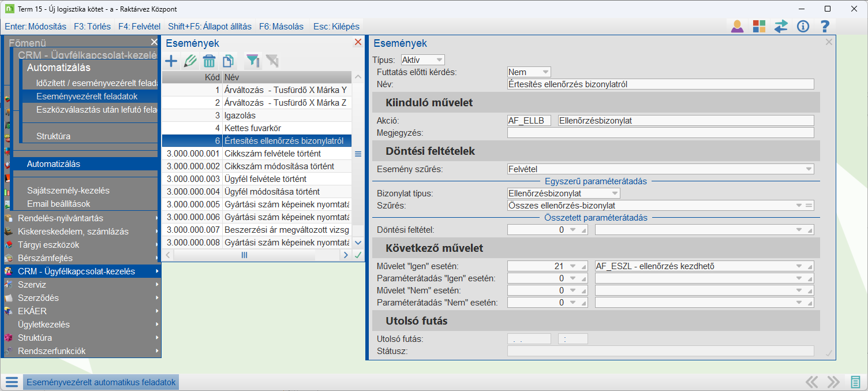Open Paraméterátadás "Igen" esetén number dropdown

[x=573, y=278]
